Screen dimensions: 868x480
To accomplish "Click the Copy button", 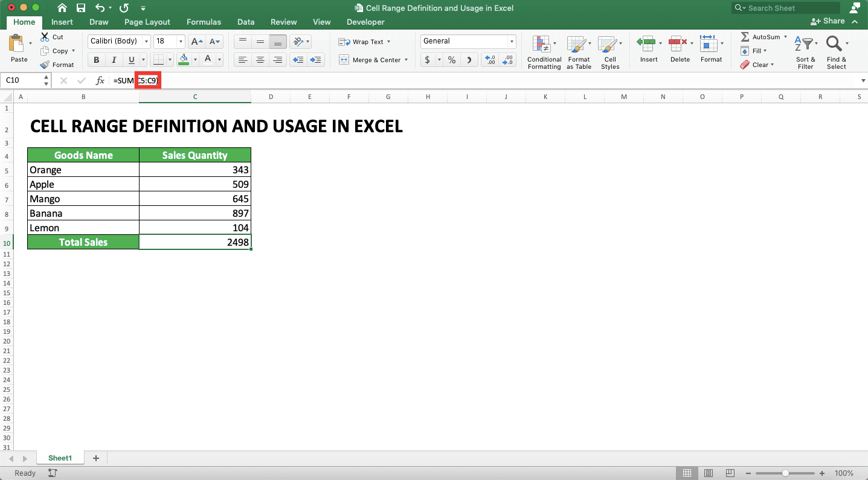I will pos(54,51).
